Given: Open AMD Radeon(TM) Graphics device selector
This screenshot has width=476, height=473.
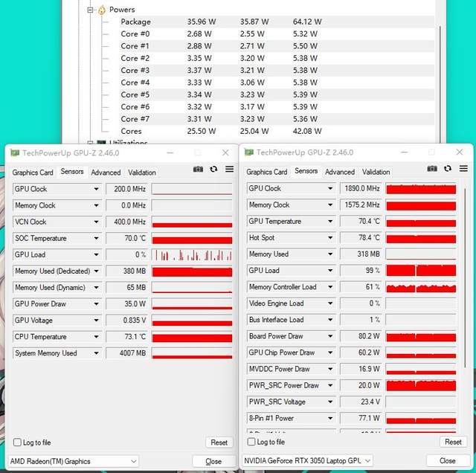Looking at the screenshot, I should [x=74, y=461].
